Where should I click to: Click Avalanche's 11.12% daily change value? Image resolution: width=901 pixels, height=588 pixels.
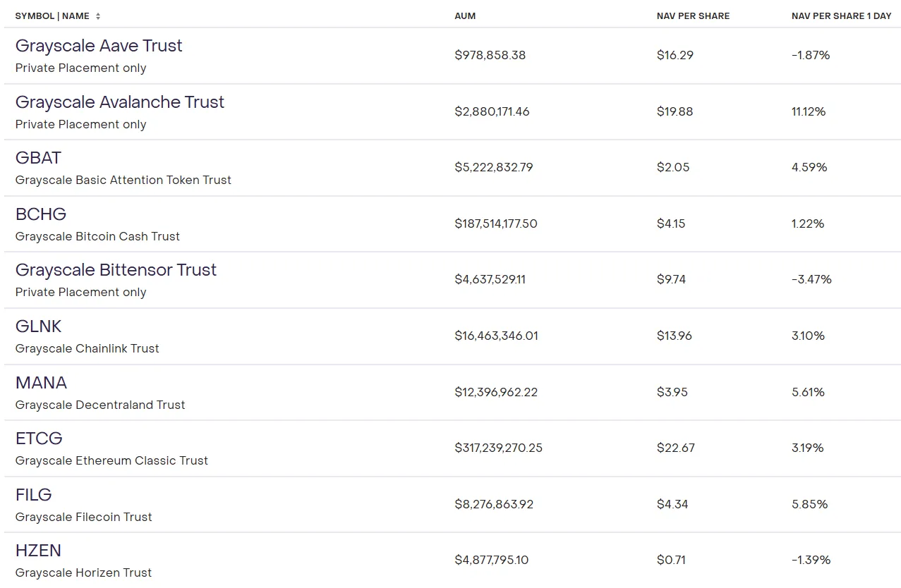tap(809, 112)
